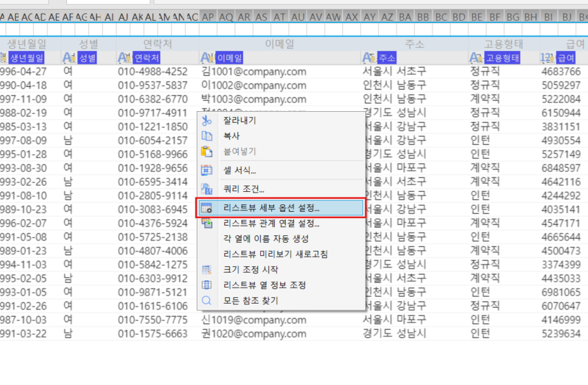Screen dimensions: 588x385
Task: Select column header BA
Action: (405, 17)
